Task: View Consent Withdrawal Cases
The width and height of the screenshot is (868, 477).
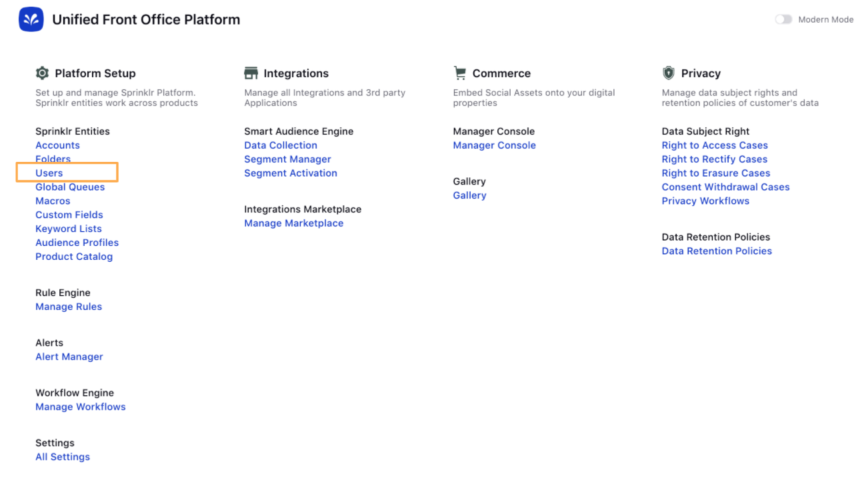Action: click(x=726, y=187)
